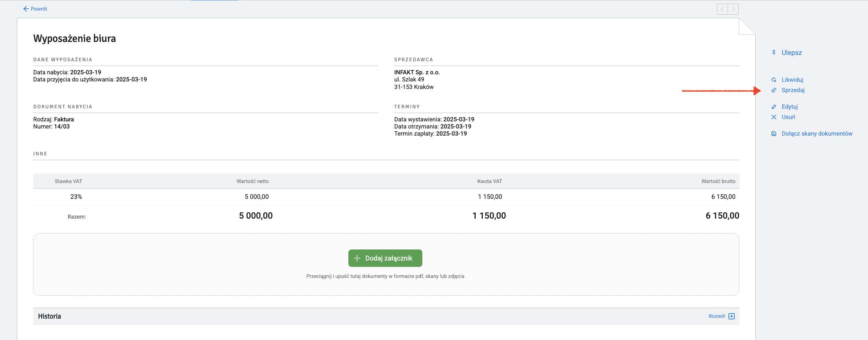Click the INNE section label
This screenshot has height=340, width=868.
pyautogui.click(x=40, y=154)
